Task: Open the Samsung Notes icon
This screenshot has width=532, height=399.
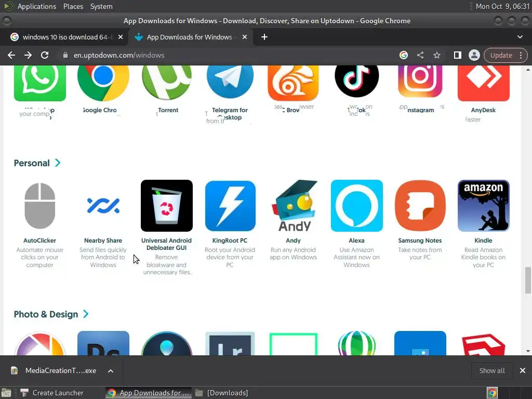Action: (x=420, y=206)
